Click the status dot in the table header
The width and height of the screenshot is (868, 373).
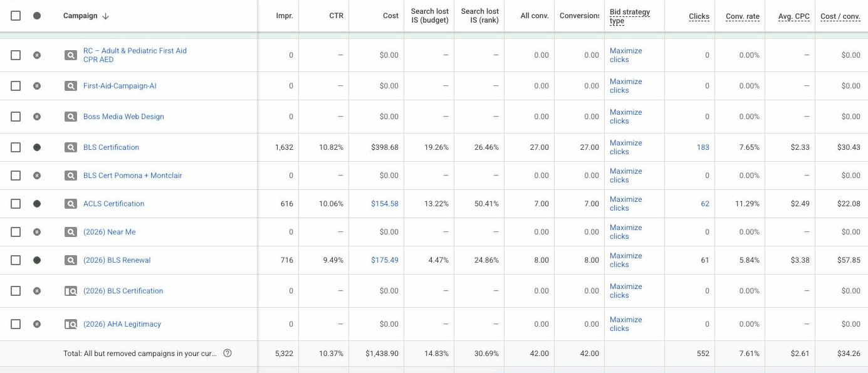(37, 16)
